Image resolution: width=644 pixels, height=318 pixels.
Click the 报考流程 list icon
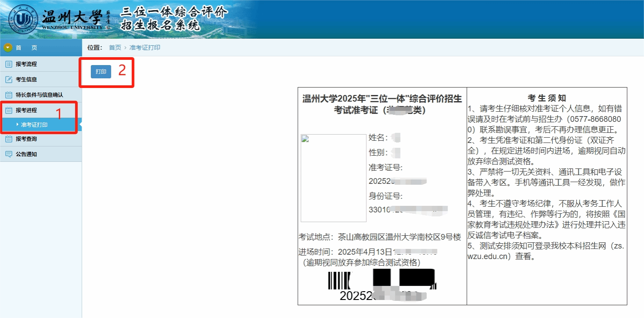[x=8, y=64]
